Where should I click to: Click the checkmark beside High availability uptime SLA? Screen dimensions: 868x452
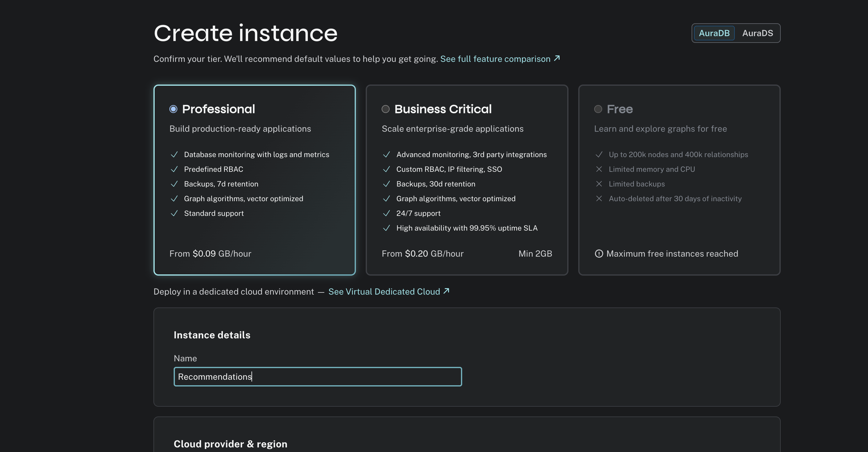387,228
